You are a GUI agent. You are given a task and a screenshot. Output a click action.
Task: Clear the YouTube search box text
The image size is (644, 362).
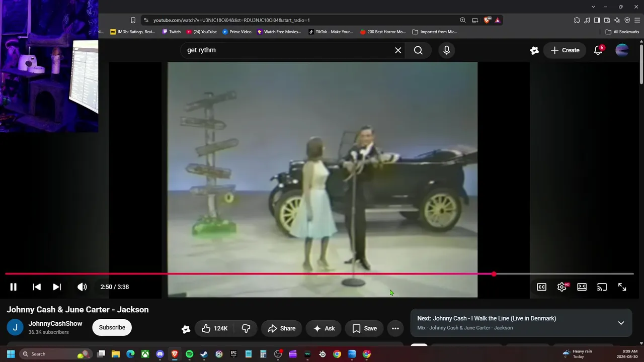398,50
